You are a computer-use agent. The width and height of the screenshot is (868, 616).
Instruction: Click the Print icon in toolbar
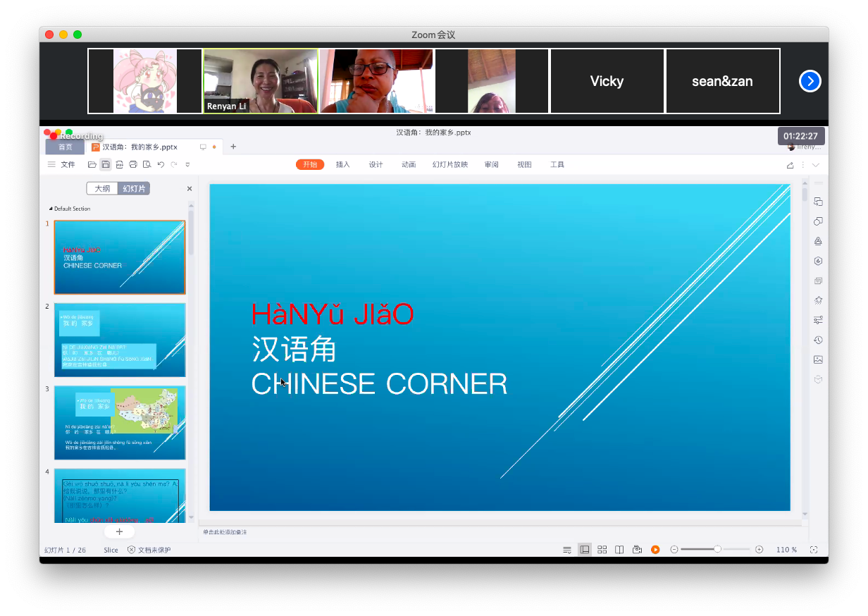[x=133, y=165]
